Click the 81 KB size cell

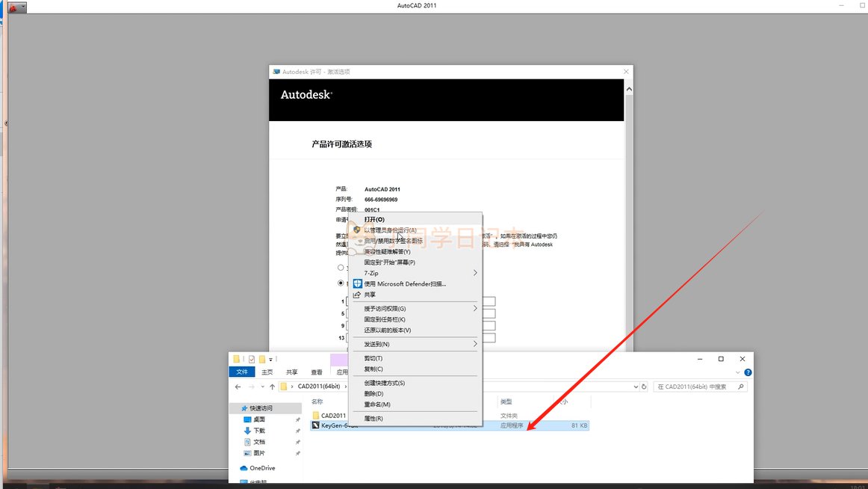coord(579,425)
